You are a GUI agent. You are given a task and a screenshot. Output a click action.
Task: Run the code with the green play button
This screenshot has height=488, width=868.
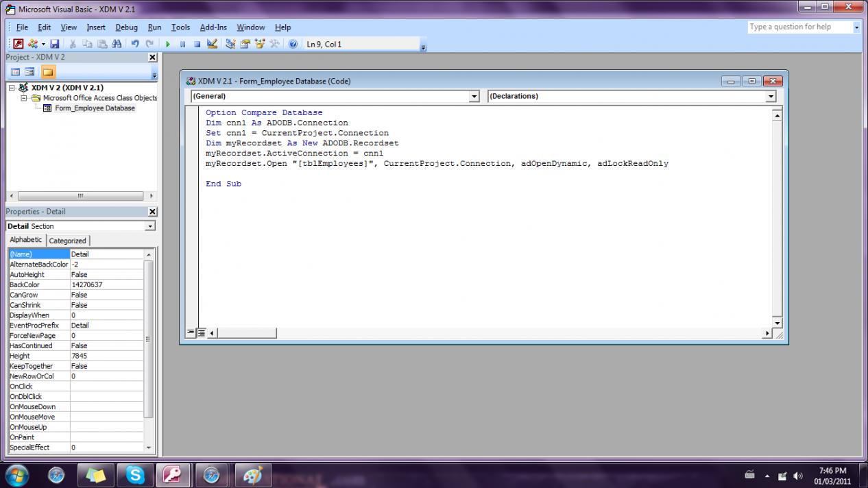(x=168, y=44)
